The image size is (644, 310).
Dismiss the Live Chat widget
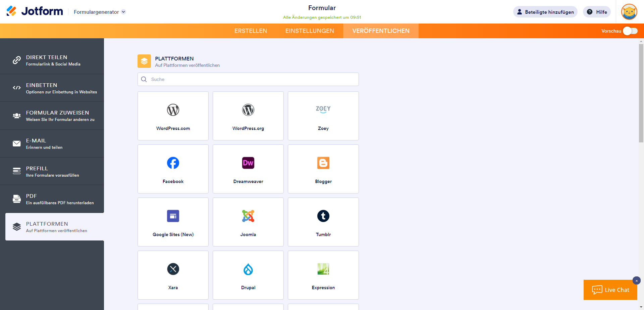[636, 281]
